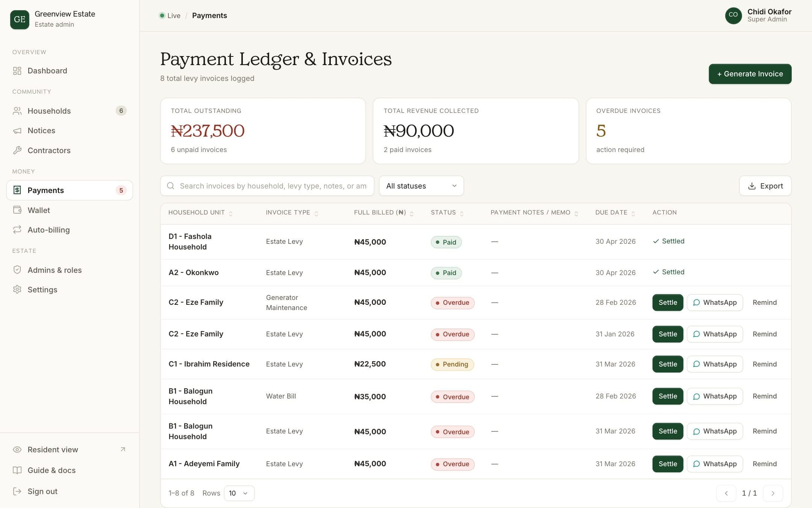The image size is (812, 508).
Task: Sort by Invoice Type column
Action: [292, 213]
